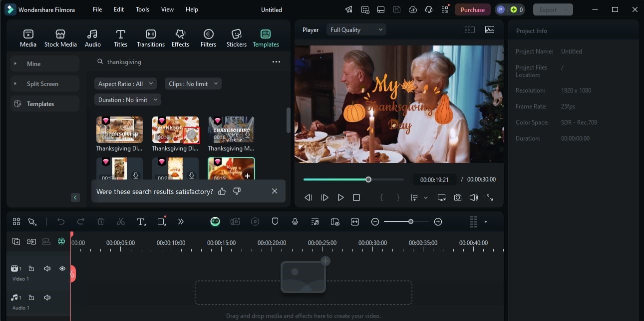Zoom out the timeline

(375, 221)
